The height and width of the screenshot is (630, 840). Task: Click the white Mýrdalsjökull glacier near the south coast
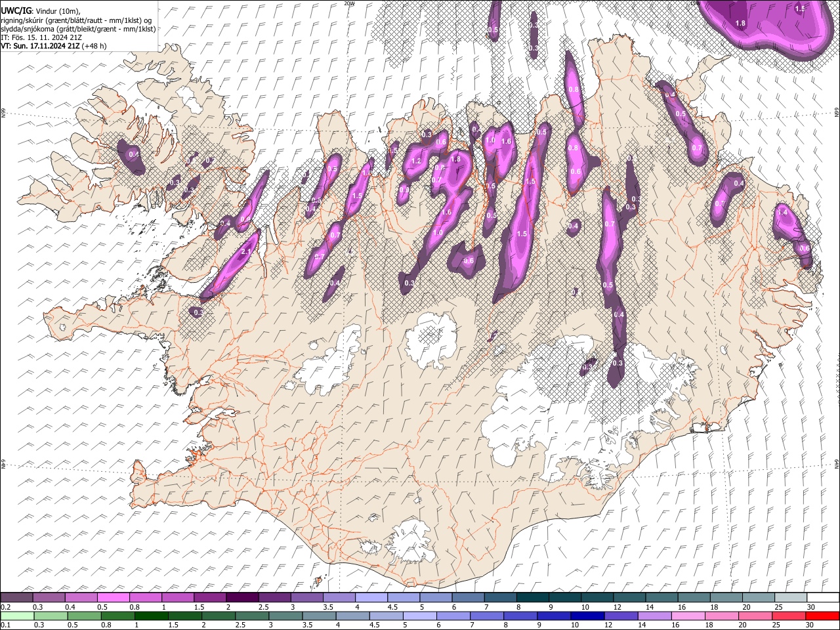point(411,540)
